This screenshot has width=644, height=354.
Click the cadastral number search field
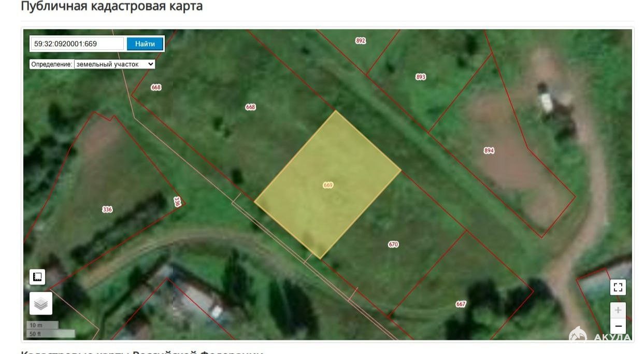77,44
